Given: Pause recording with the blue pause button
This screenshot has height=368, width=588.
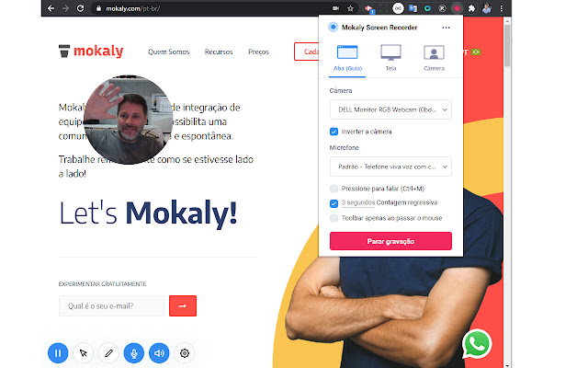Looking at the screenshot, I should tap(58, 353).
